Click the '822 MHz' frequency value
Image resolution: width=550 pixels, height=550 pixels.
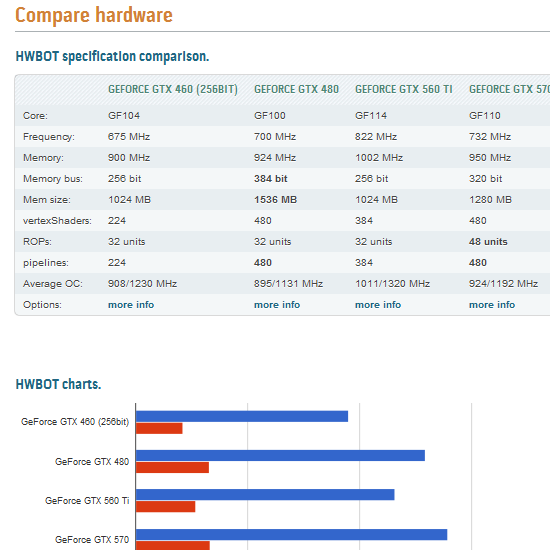(x=376, y=136)
